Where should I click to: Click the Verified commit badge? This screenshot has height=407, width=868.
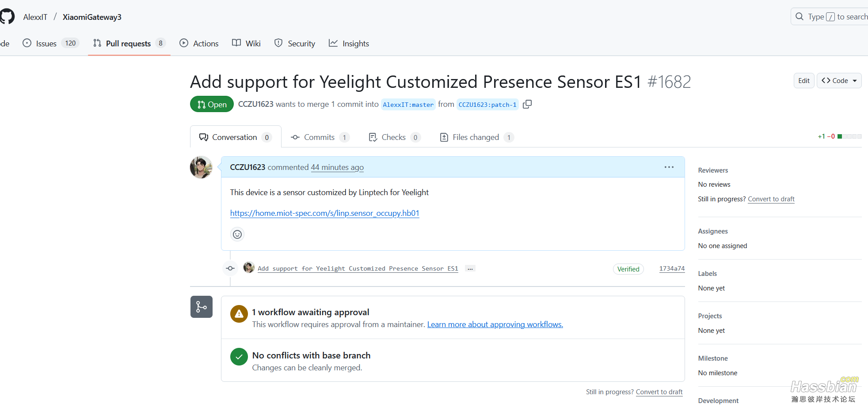[628, 269]
